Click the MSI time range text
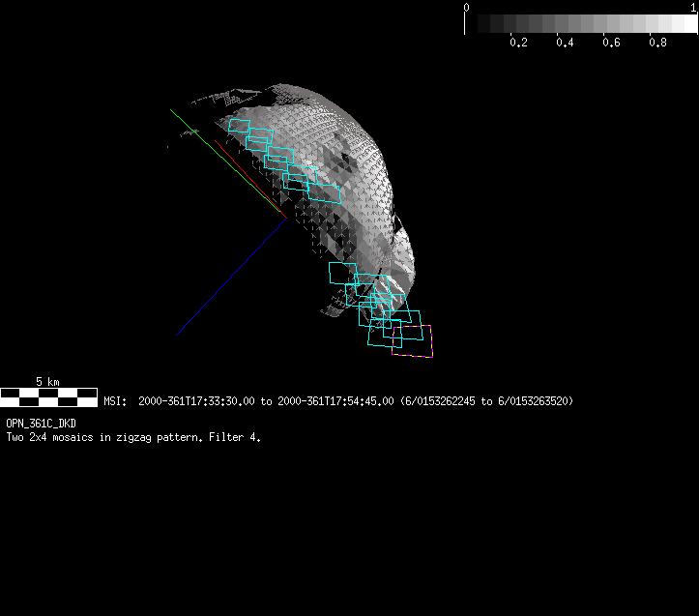The width and height of the screenshot is (699, 616). pyautogui.click(x=338, y=400)
